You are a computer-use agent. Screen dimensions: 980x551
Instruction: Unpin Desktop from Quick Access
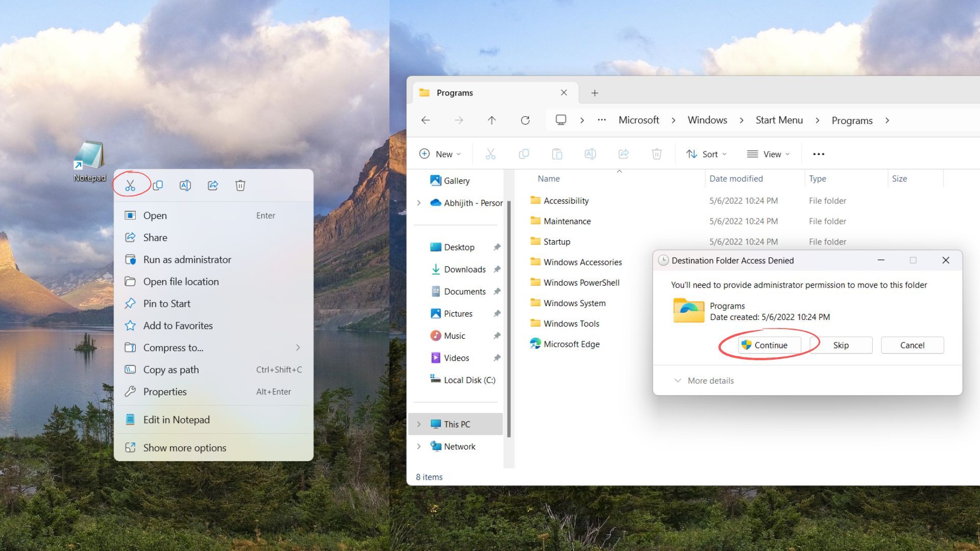coord(497,247)
